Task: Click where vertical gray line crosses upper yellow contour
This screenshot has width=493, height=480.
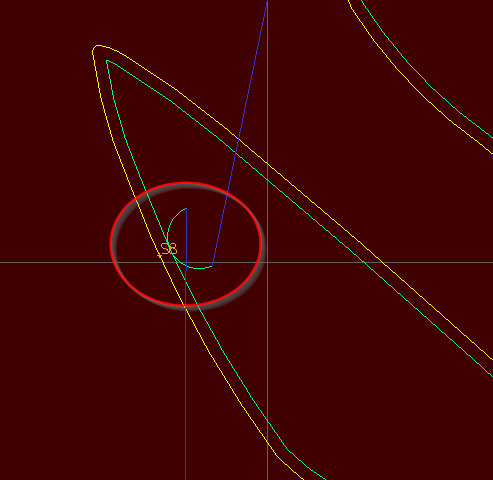Action: click(267, 163)
